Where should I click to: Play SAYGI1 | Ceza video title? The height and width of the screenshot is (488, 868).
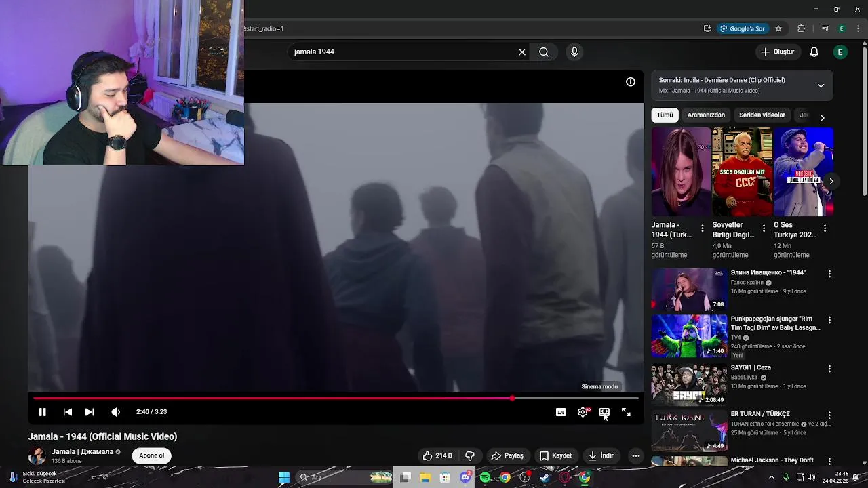(751, 367)
